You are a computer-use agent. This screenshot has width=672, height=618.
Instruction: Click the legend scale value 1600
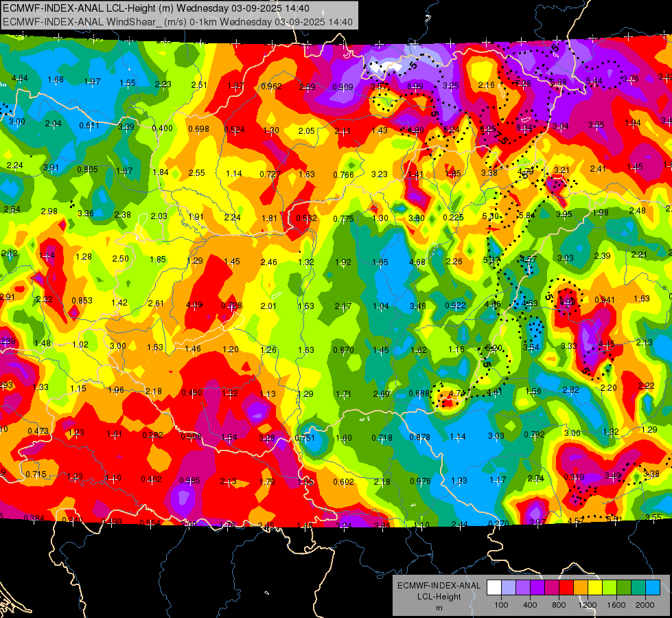tap(616, 605)
